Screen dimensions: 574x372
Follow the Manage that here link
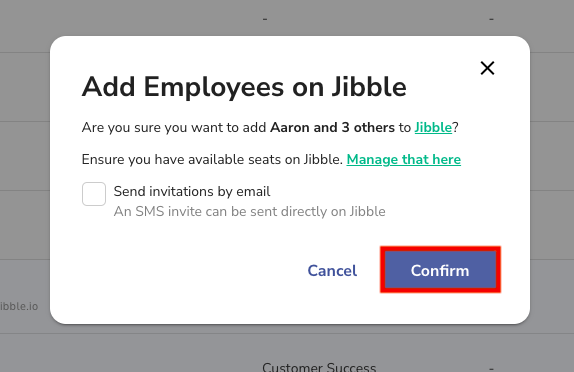click(403, 160)
